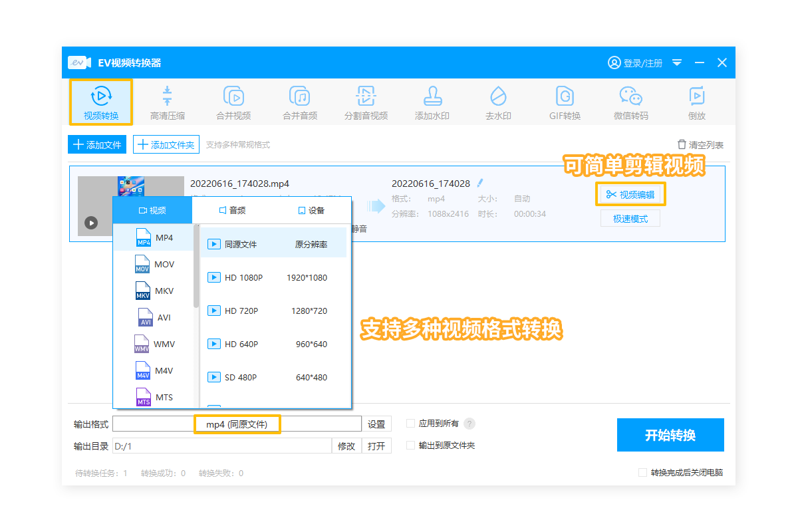Switch to the 音频 tab
This screenshot has height=532, width=798.
pos(232,210)
